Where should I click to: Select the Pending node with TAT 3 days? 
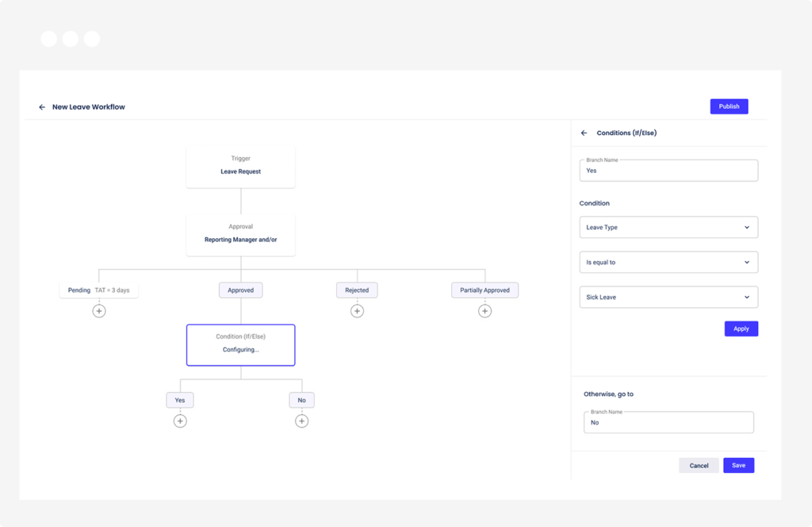[x=98, y=290]
